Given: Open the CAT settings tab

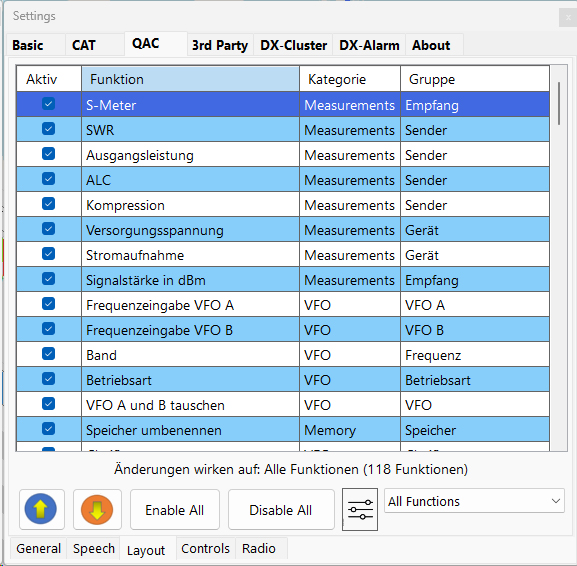Looking at the screenshot, I should click(x=84, y=45).
